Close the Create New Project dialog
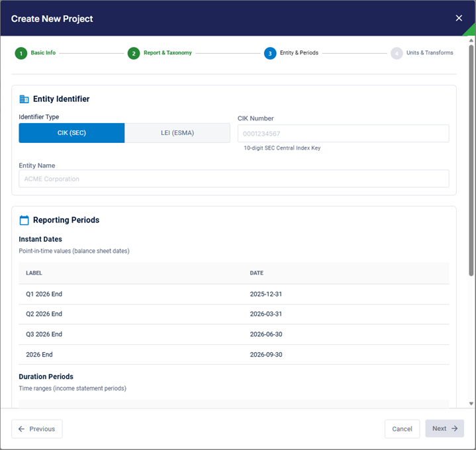476x450 pixels. point(459,19)
